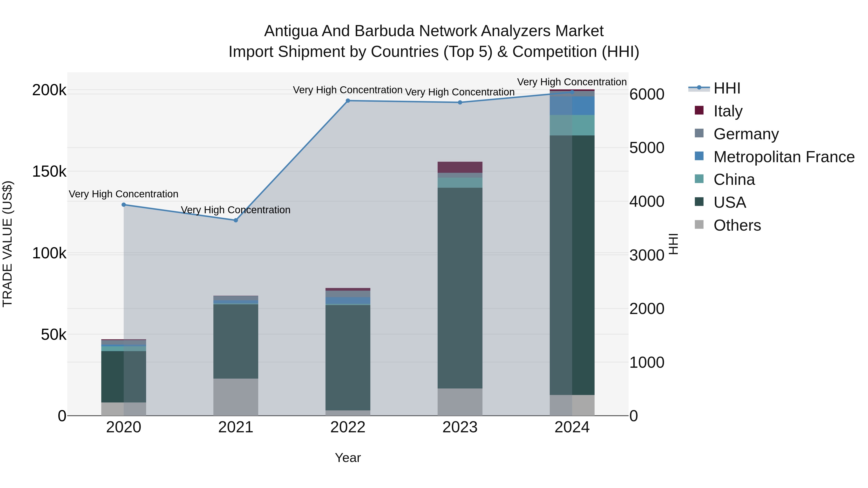Viewport: 868px width, 488px height.
Task: Click the 2000 HHI axis tick label
Action: click(x=647, y=308)
